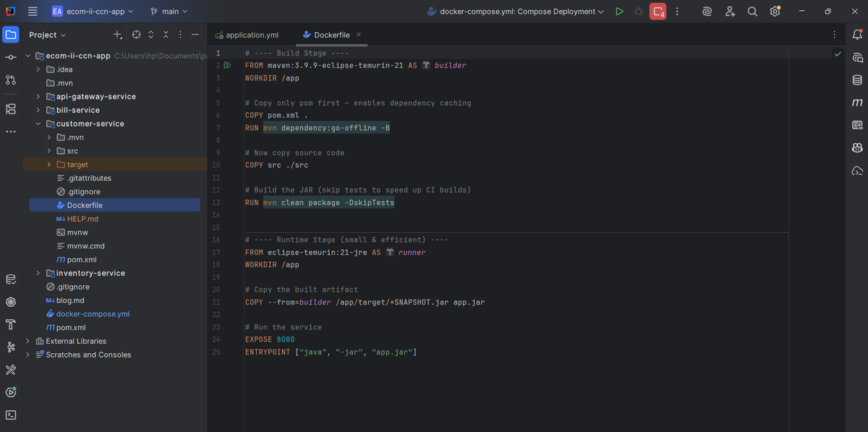Click the run gutter icon on line 2

(x=227, y=65)
